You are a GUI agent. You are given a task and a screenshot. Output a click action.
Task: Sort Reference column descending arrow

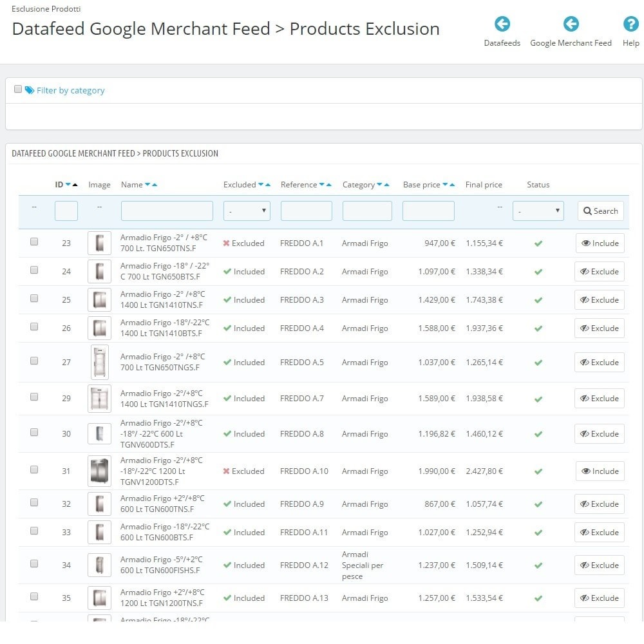[x=322, y=184]
